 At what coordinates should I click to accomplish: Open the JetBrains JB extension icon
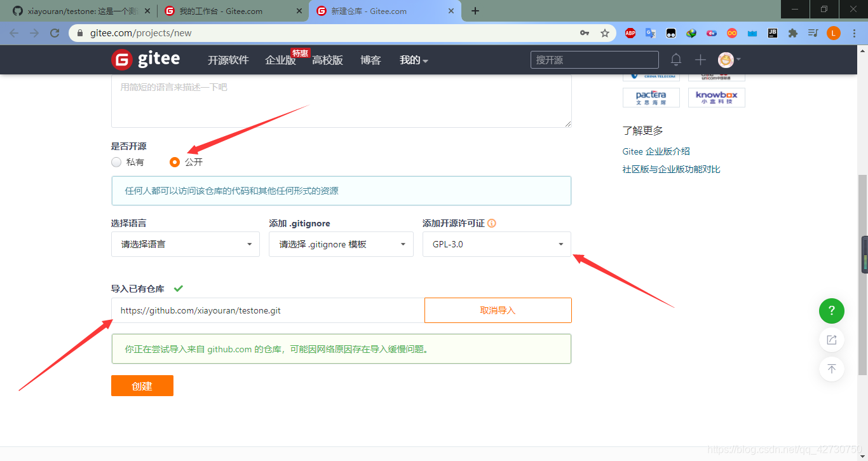coord(773,33)
